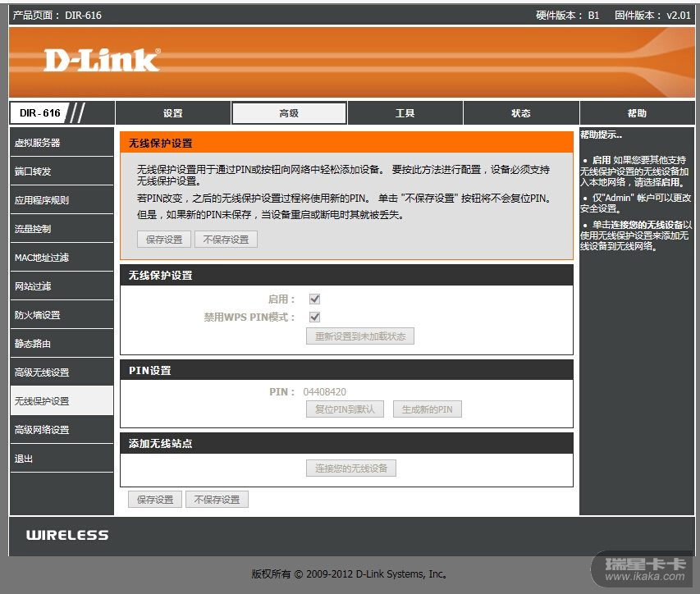700x594 pixels.
Task: Click 生成新的PIN button
Action: tap(428, 409)
